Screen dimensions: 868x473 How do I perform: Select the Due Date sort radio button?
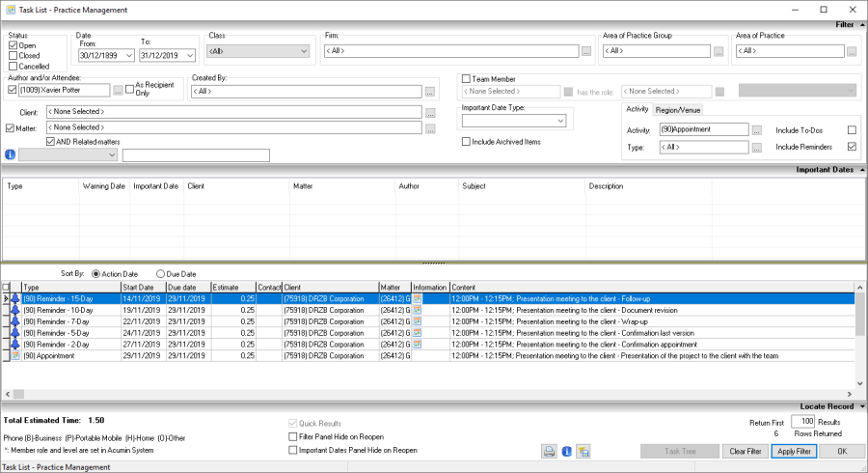[160, 273]
